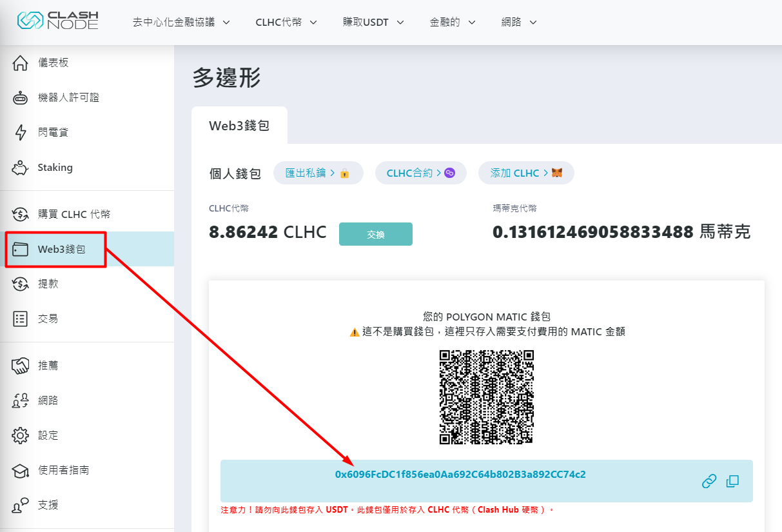The height and width of the screenshot is (532, 782).
Task: Copy wallet address link icon
Action: click(709, 481)
